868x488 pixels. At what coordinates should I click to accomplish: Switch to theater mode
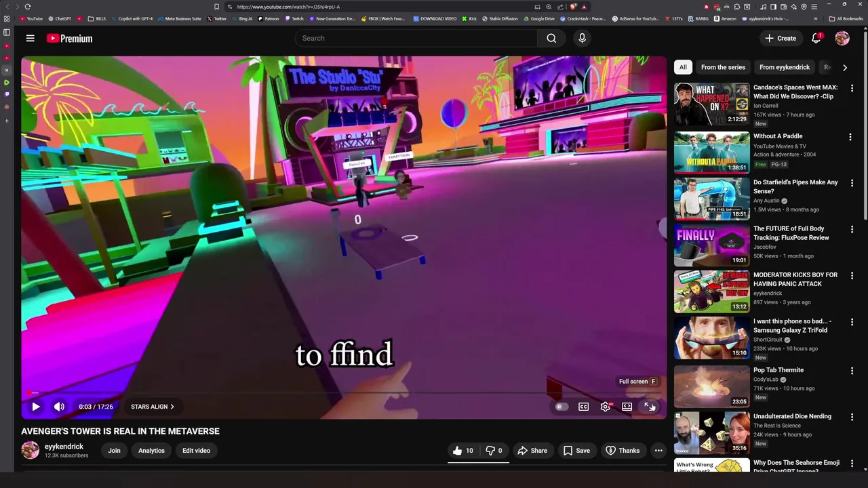coord(627,407)
